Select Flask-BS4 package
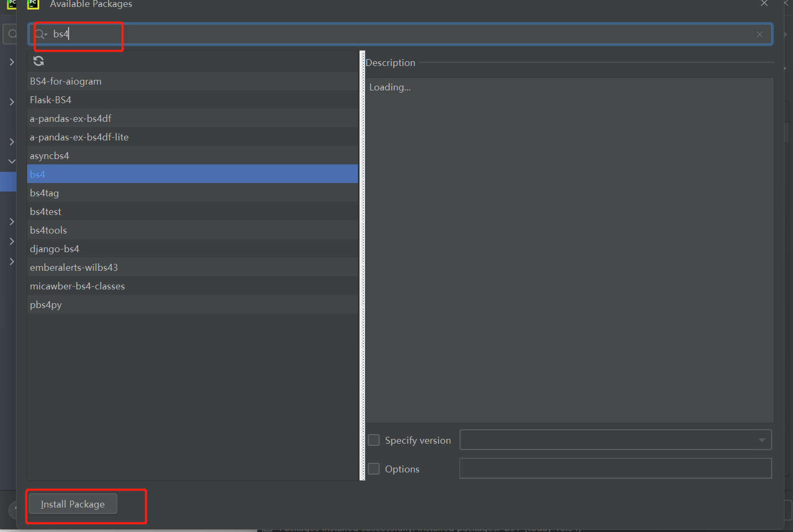The width and height of the screenshot is (793, 532). click(x=193, y=99)
